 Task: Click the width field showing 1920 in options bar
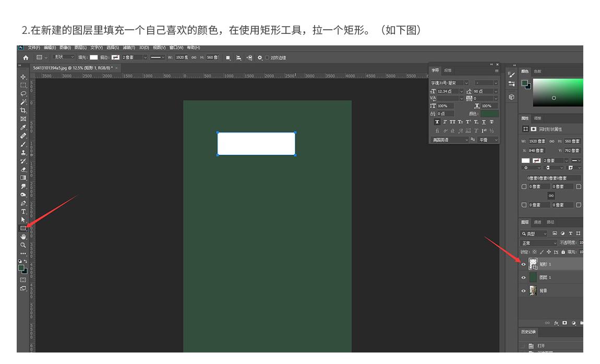click(181, 57)
